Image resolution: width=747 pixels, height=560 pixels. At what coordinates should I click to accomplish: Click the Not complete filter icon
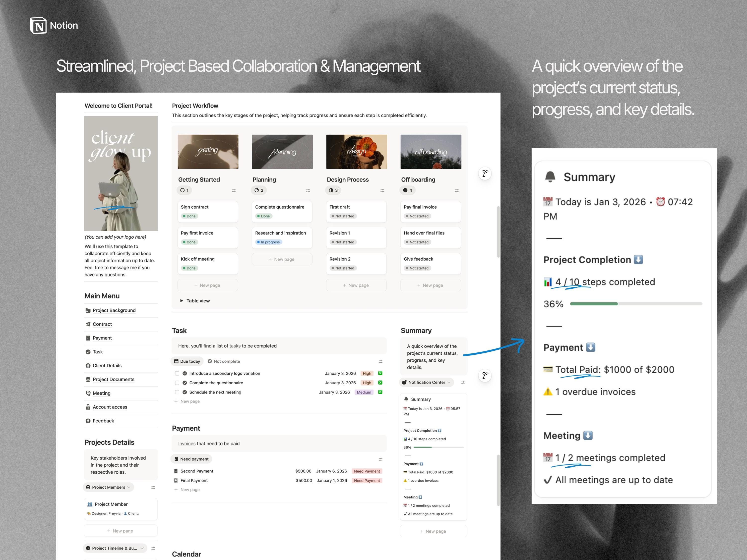[x=210, y=361]
